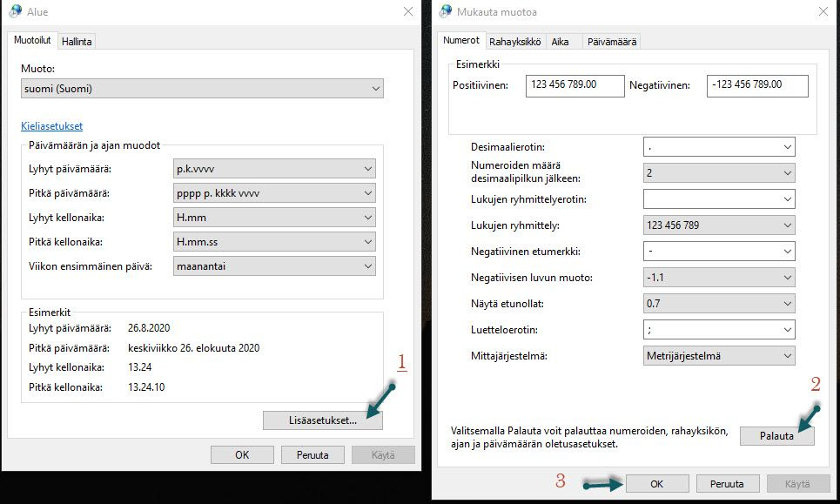This screenshot has height=504, width=840.
Task: Switch to the Hallinta tab
Action: (77, 41)
